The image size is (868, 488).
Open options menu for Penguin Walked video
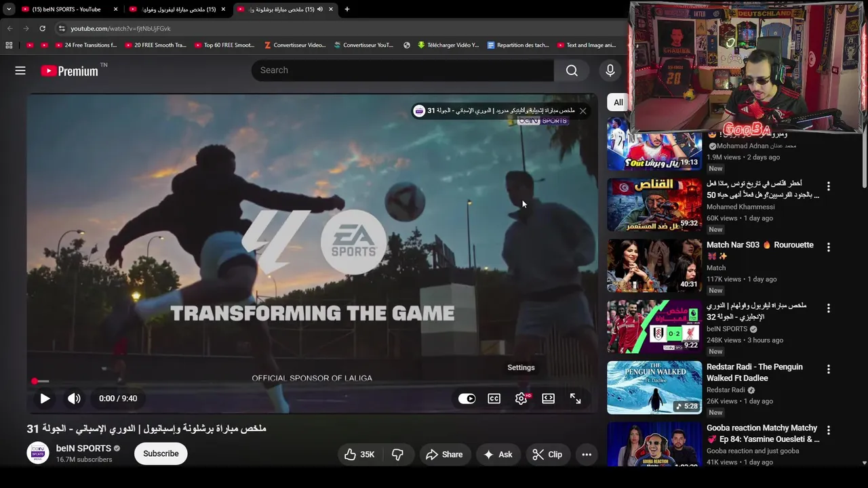pos(828,369)
